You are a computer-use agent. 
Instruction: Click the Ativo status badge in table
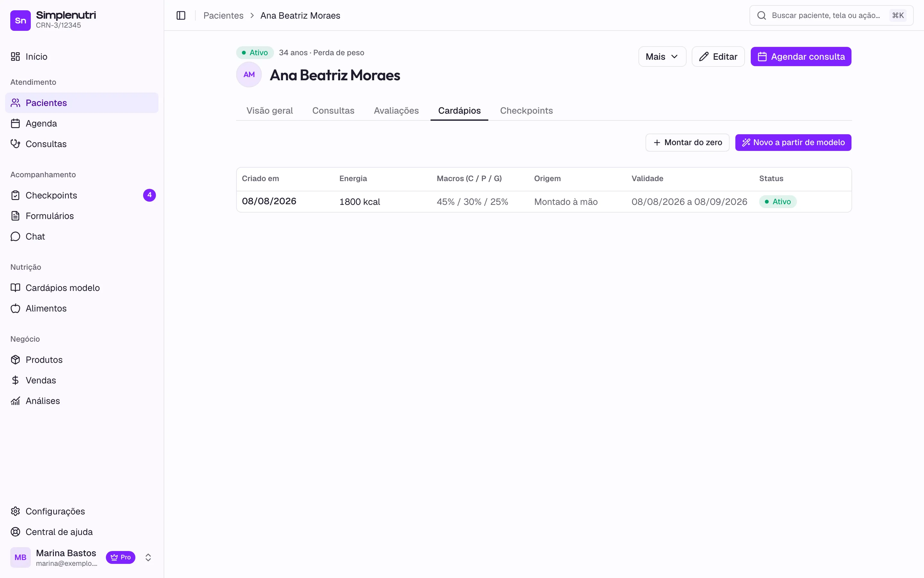778,201
